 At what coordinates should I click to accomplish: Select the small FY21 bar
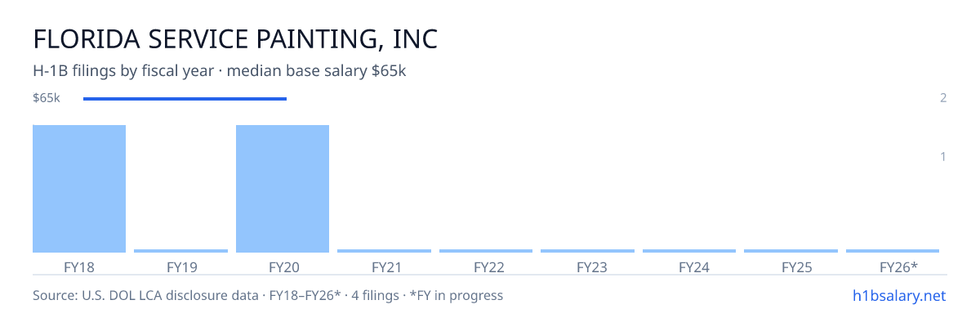(384, 251)
